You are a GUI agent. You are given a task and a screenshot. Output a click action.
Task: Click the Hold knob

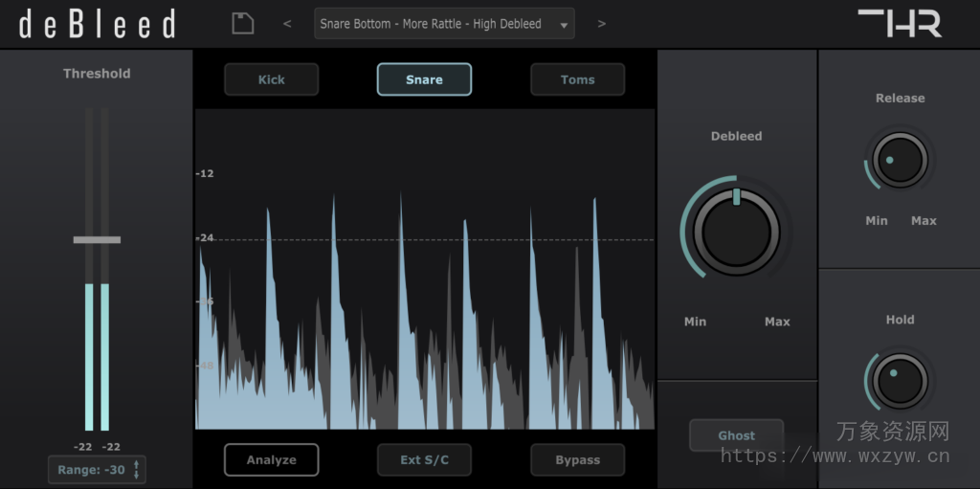pyautogui.click(x=900, y=380)
